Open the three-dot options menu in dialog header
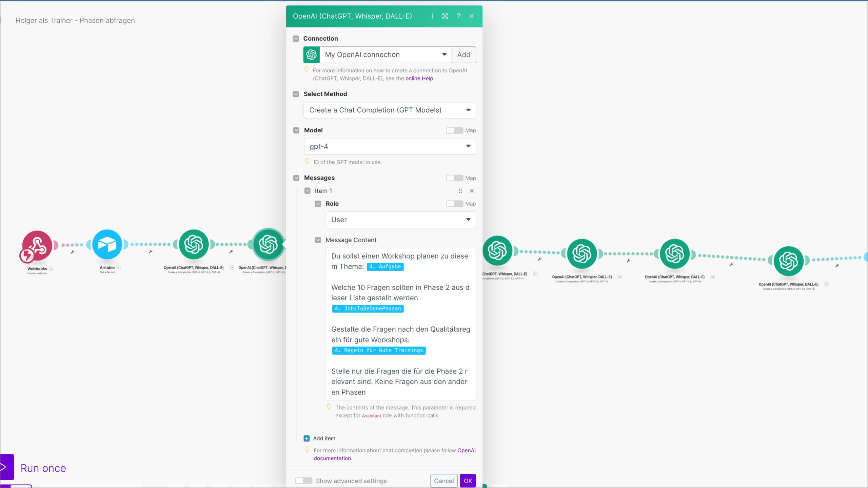Screen dimensions: 868x488 (432, 16)
